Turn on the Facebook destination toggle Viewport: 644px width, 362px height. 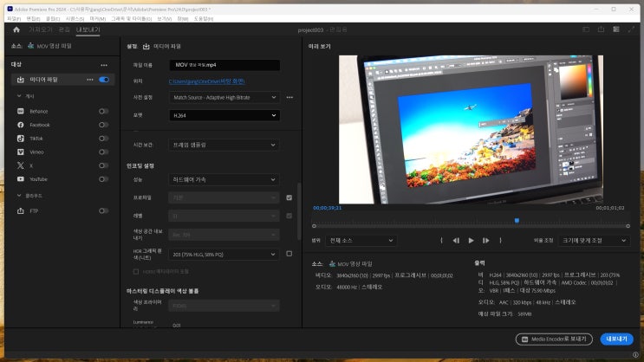coord(104,125)
